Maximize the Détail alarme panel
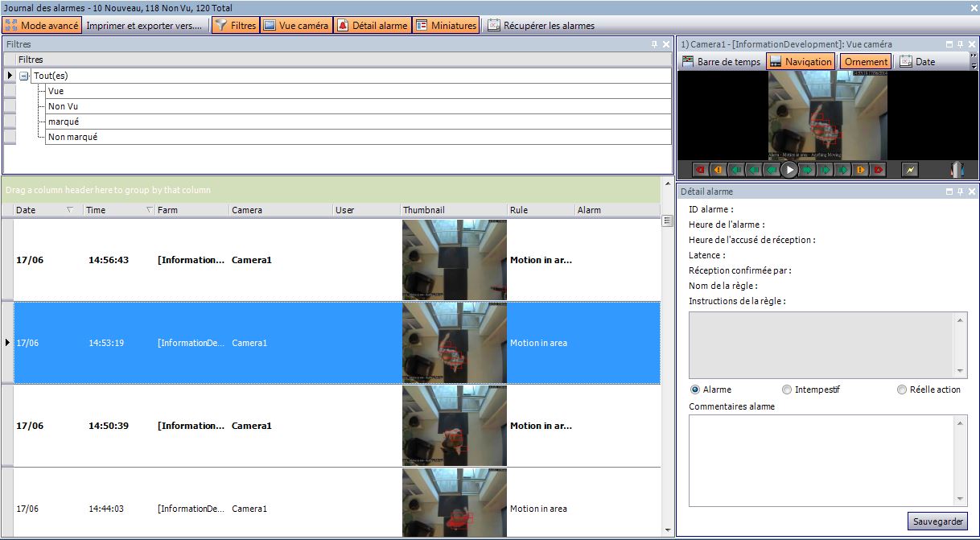This screenshot has height=540, width=980. [x=949, y=192]
